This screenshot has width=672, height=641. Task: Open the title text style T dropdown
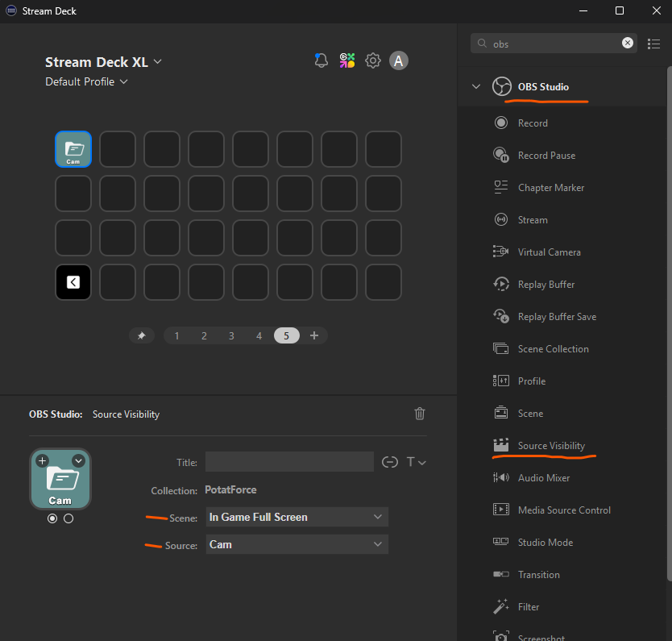416,462
